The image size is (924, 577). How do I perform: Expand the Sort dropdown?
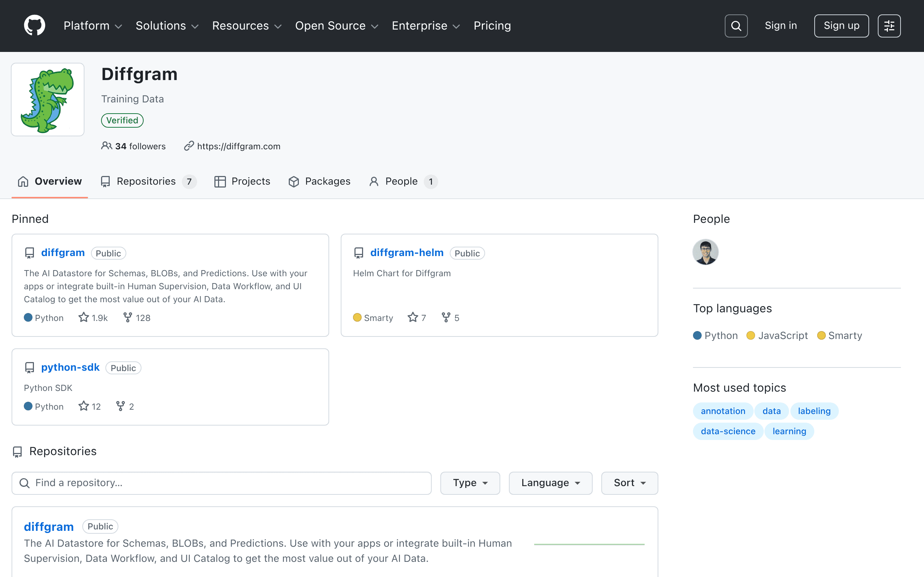click(629, 483)
